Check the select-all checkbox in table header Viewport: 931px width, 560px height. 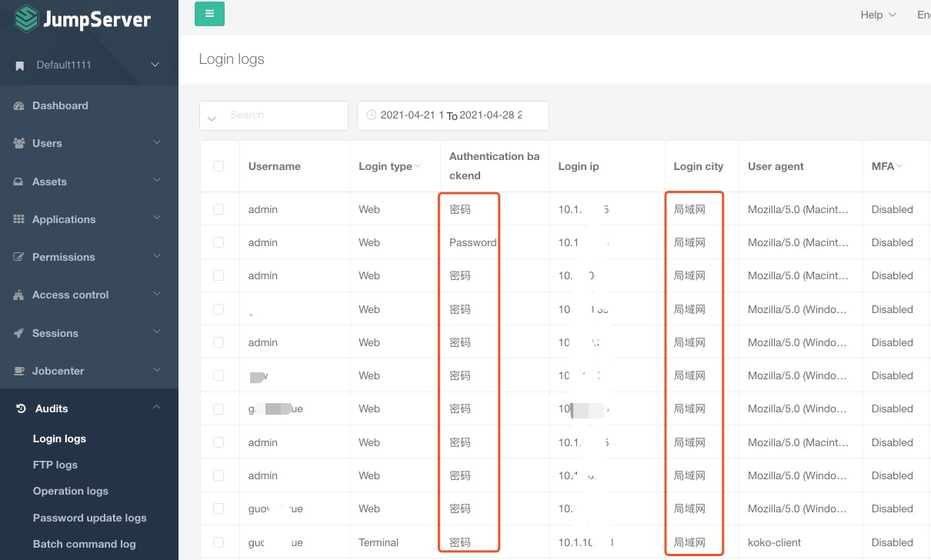[x=219, y=166]
